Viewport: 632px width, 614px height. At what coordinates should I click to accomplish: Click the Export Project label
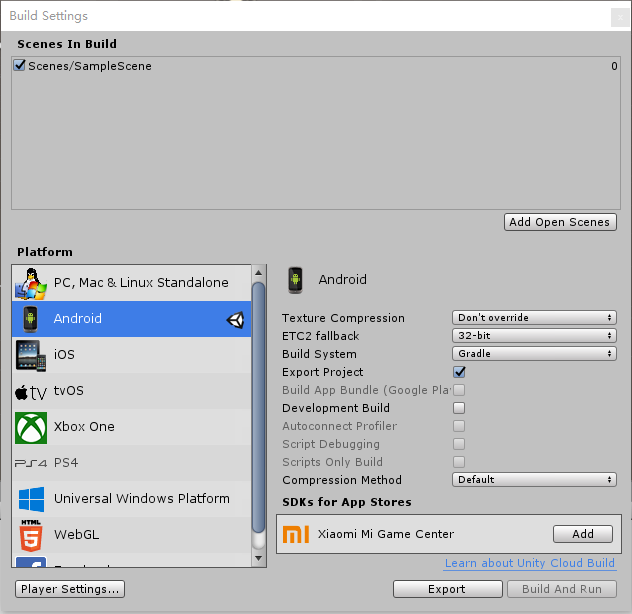tap(322, 372)
